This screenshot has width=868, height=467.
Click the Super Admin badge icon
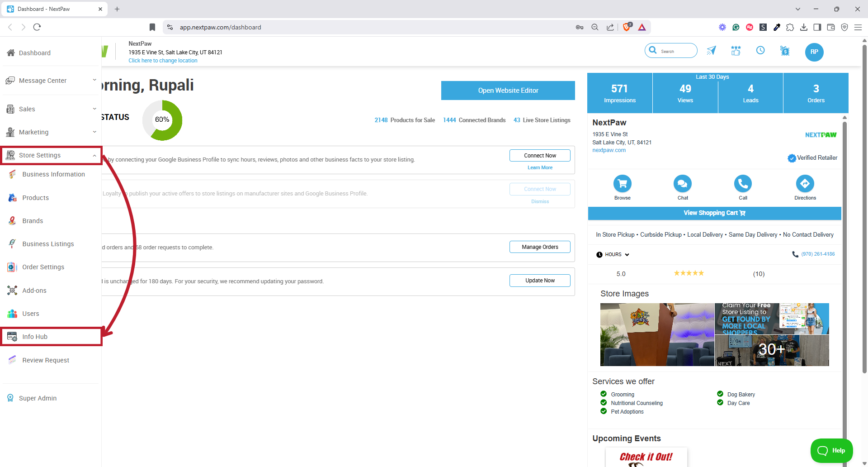tap(10, 398)
